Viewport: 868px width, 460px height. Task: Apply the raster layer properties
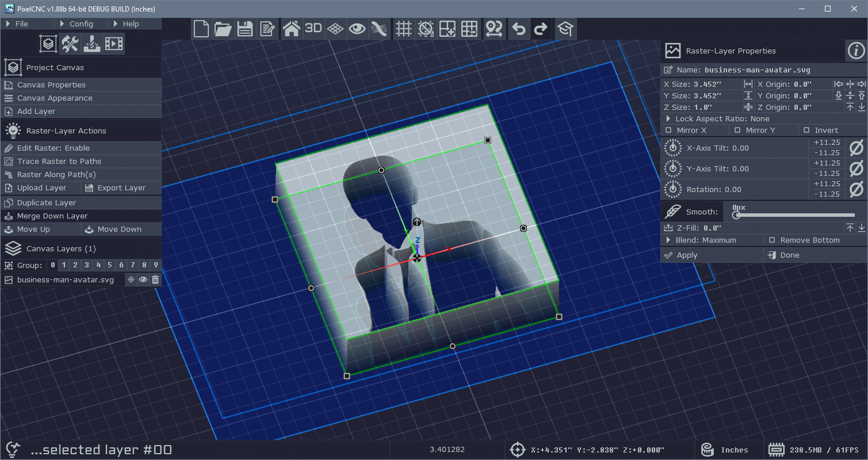(712, 255)
